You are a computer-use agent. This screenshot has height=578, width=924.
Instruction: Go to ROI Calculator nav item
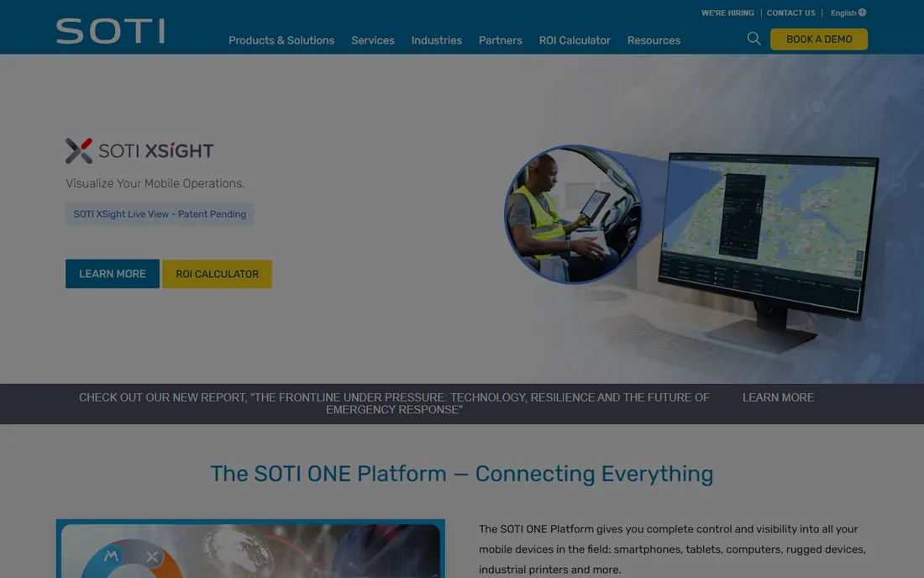click(575, 40)
